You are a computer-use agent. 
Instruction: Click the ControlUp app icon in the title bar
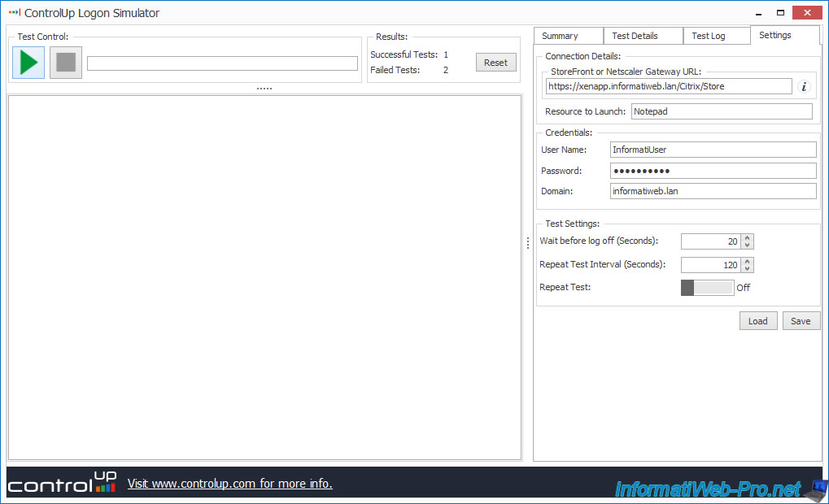pyautogui.click(x=15, y=13)
